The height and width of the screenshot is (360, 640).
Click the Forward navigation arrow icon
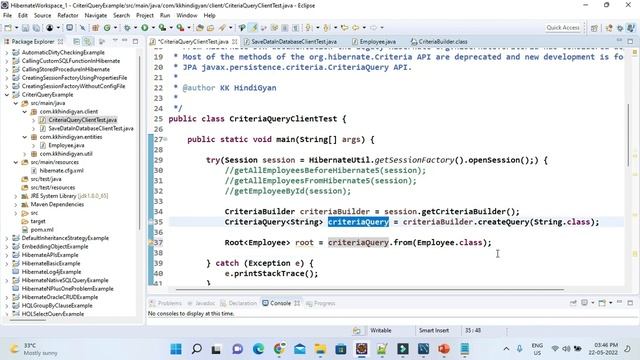click(373, 28)
